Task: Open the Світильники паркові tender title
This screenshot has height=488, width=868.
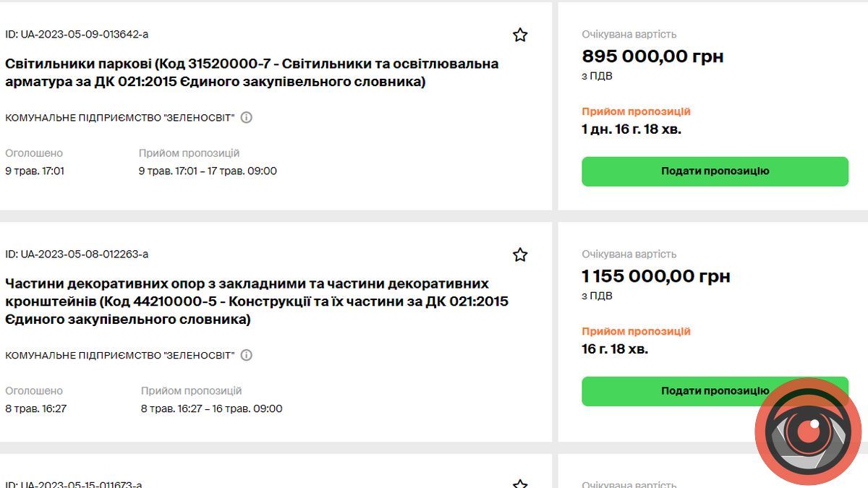Action: (252, 72)
